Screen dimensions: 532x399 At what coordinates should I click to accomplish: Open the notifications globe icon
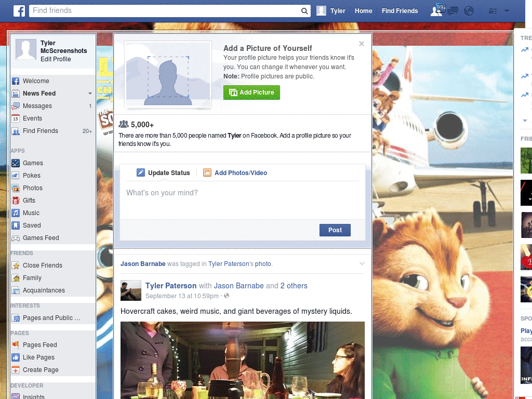click(x=469, y=11)
